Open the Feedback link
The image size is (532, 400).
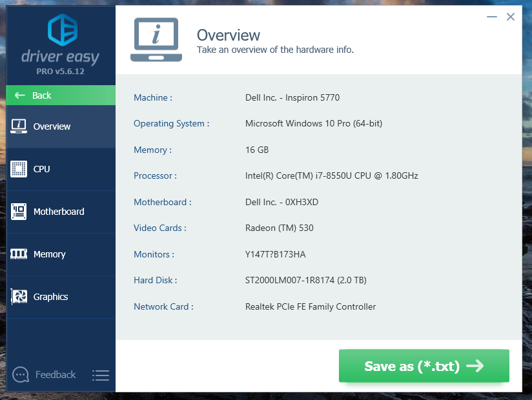pos(56,375)
